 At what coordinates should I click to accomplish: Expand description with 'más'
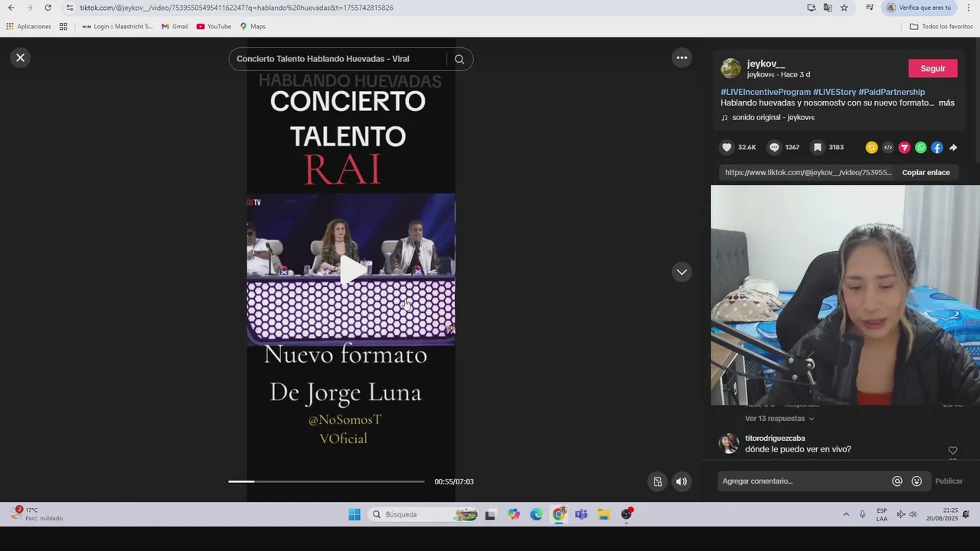946,103
